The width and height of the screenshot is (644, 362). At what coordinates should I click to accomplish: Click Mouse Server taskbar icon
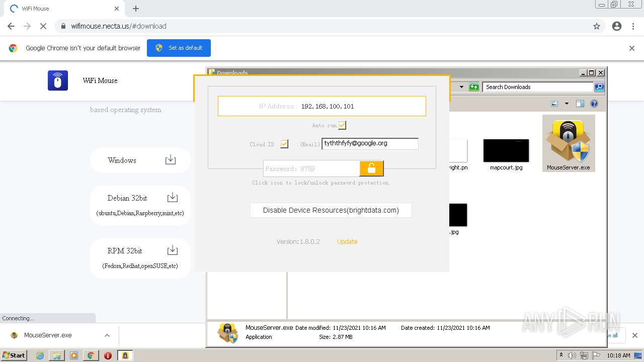(x=125, y=355)
